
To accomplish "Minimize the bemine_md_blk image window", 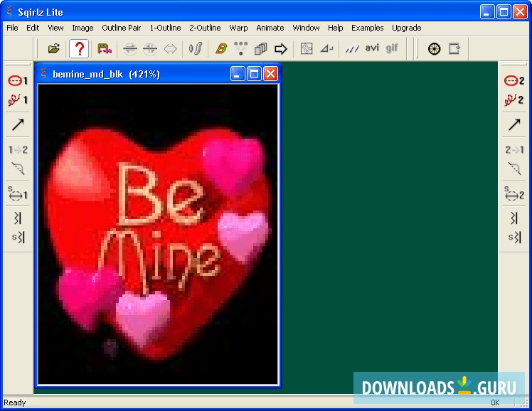I will point(238,74).
